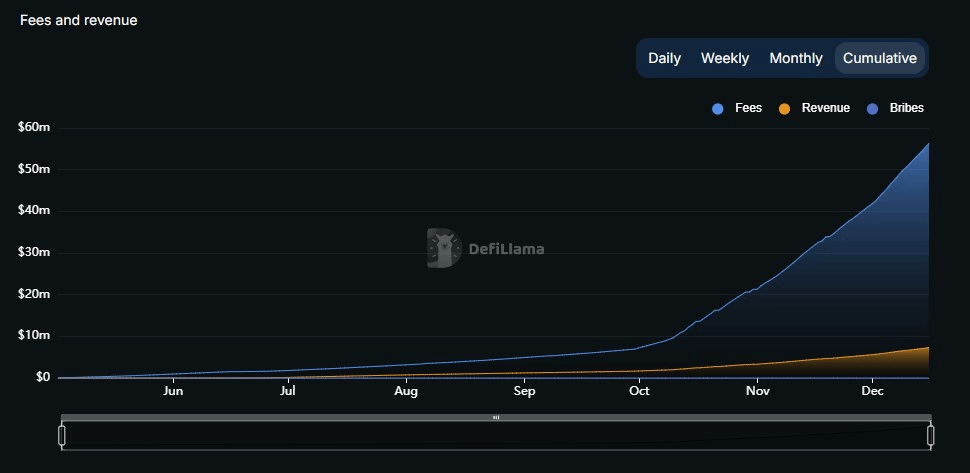Click the Dec label on the x-axis
Viewport: 970px width, 473px height.
click(x=873, y=391)
